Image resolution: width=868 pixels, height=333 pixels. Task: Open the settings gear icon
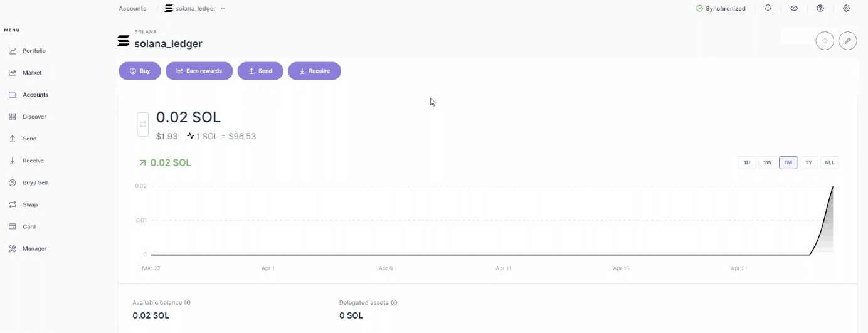846,8
